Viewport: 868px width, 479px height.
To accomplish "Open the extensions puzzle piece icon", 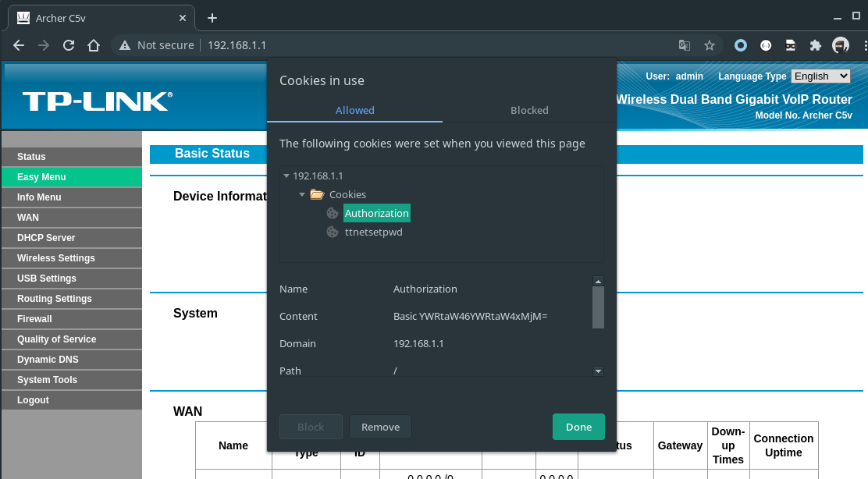I will [x=816, y=45].
